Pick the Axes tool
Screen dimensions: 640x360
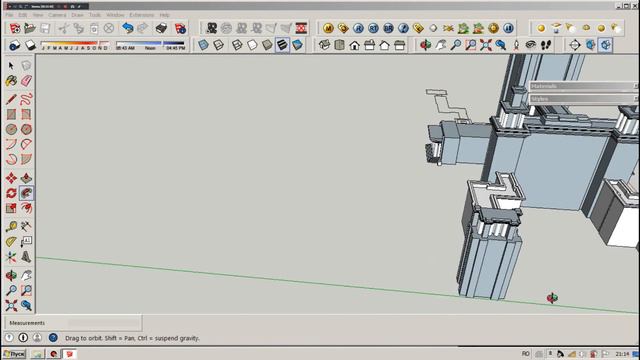(x=11, y=257)
